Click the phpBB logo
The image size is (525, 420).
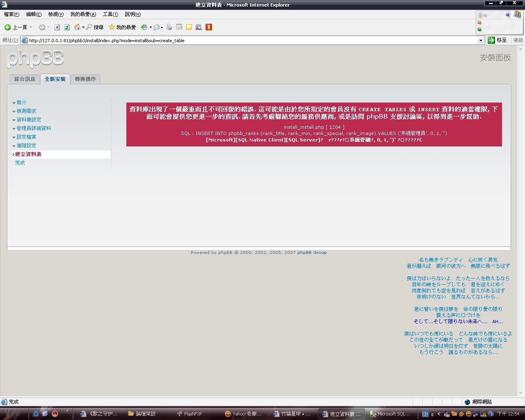click(x=36, y=59)
